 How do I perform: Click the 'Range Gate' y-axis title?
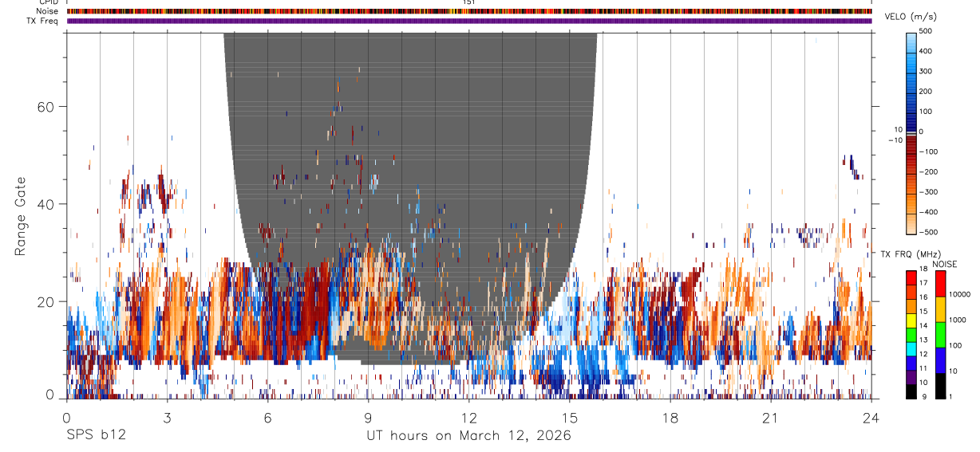point(21,216)
